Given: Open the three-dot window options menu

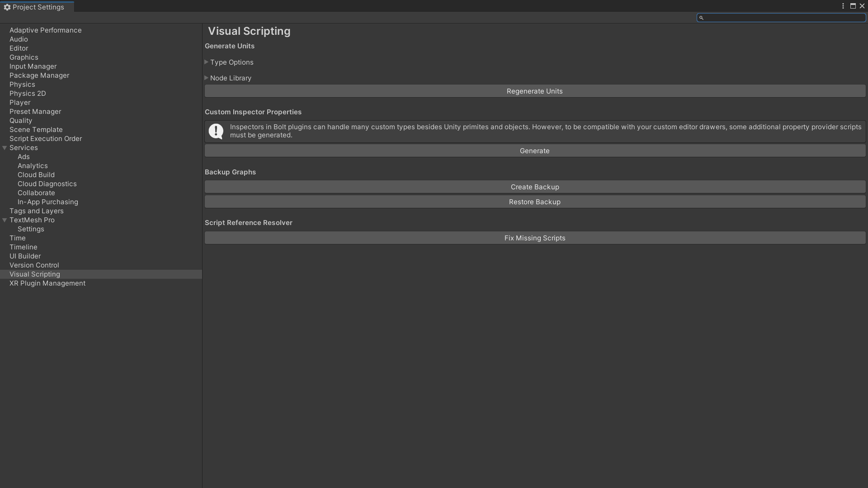Looking at the screenshot, I should point(843,6).
